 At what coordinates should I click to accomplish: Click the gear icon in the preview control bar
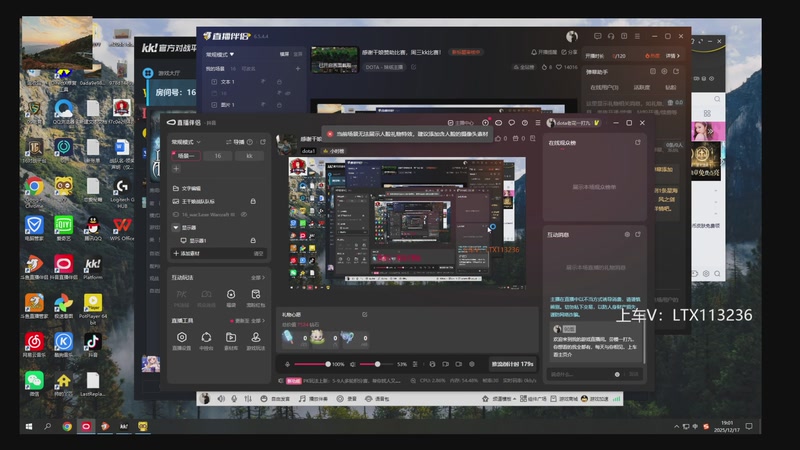471,364
